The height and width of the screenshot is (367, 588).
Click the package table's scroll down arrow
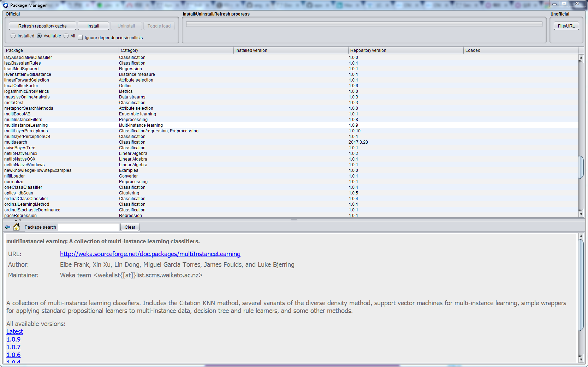581,214
